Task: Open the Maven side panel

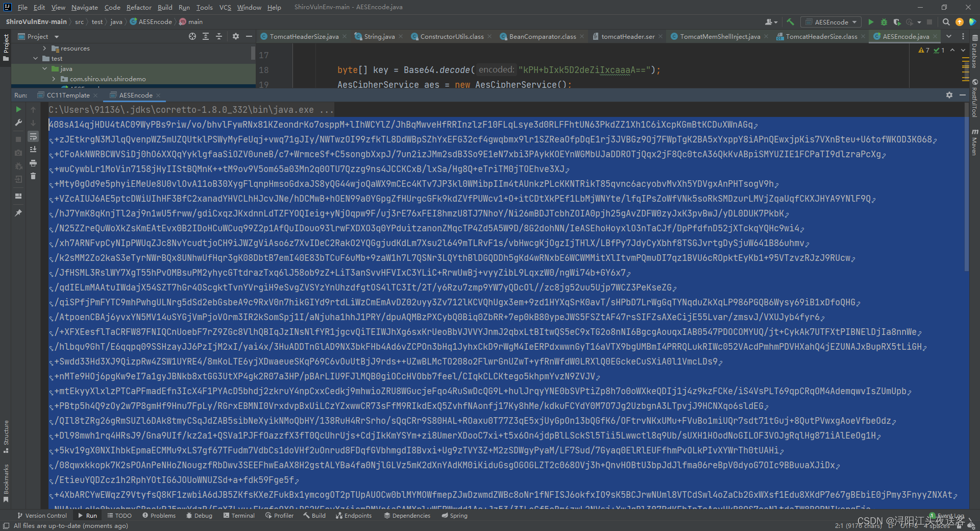Action: coord(974,142)
